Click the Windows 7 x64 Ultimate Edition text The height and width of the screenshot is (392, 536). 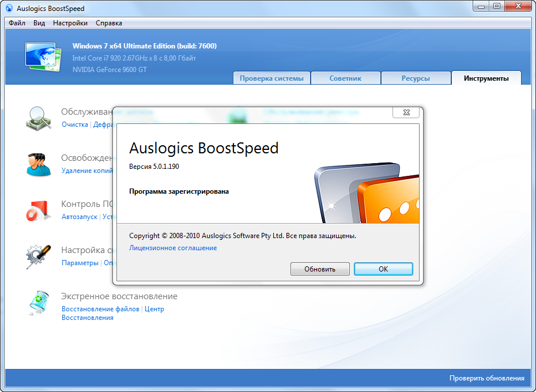[145, 46]
